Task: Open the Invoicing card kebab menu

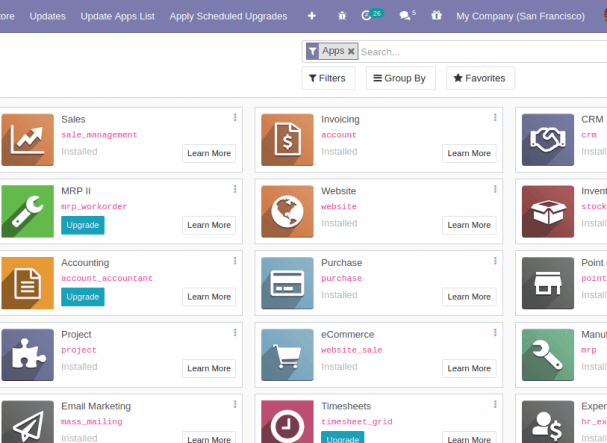Action: click(495, 117)
